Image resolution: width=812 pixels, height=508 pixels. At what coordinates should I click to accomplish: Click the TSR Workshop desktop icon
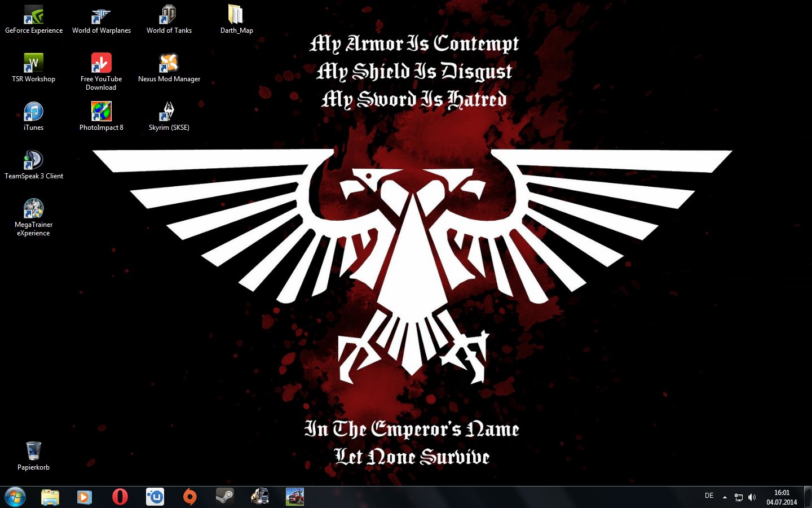click(33, 63)
